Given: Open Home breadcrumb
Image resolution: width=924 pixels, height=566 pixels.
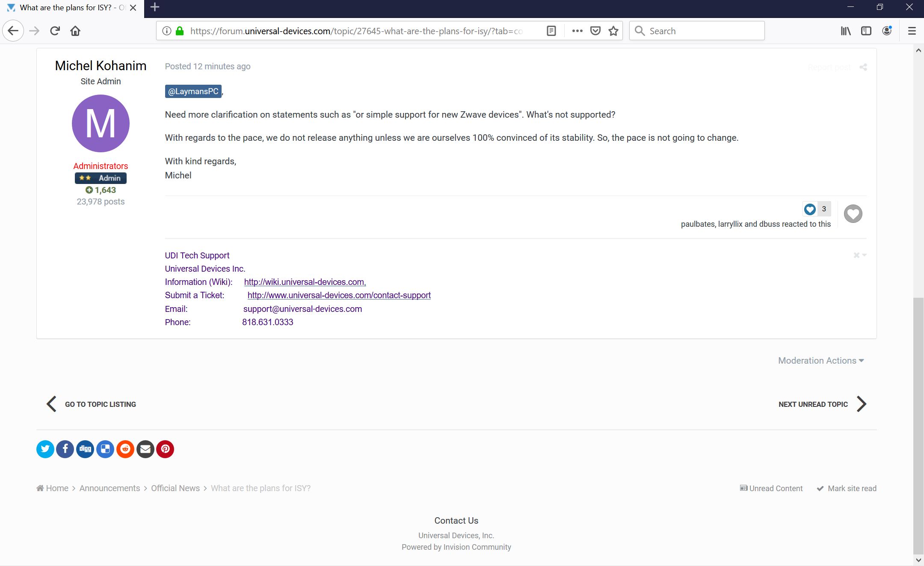Looking at the screenshot, I should (53, 488).
